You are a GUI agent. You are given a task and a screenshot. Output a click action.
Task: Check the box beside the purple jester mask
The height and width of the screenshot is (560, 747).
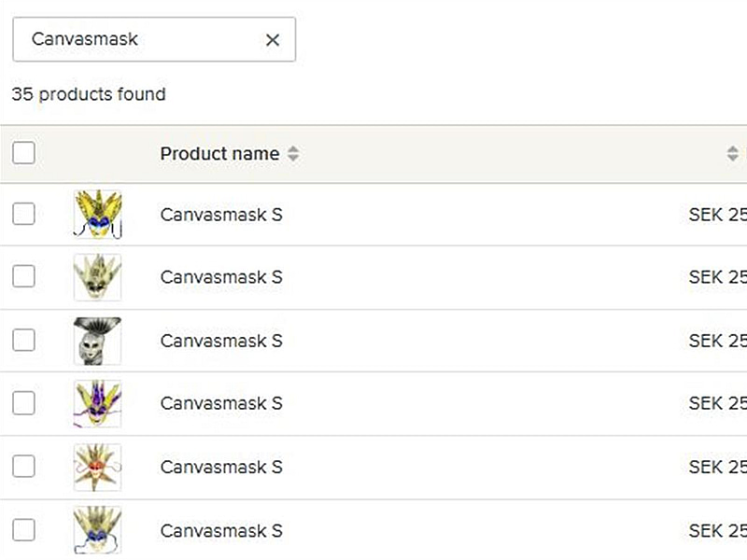(x=24, y=403)
